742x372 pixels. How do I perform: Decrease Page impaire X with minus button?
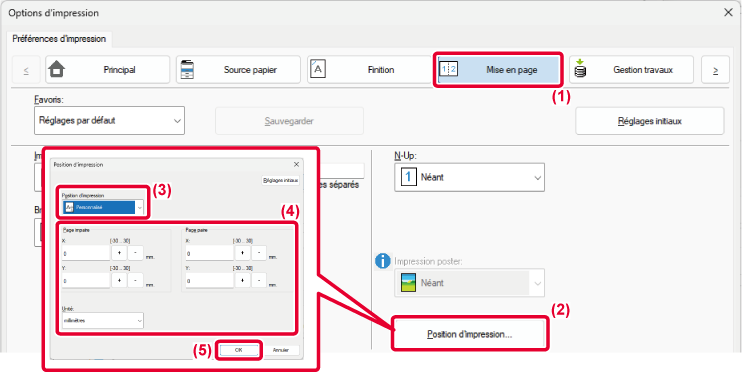(135, 253)
